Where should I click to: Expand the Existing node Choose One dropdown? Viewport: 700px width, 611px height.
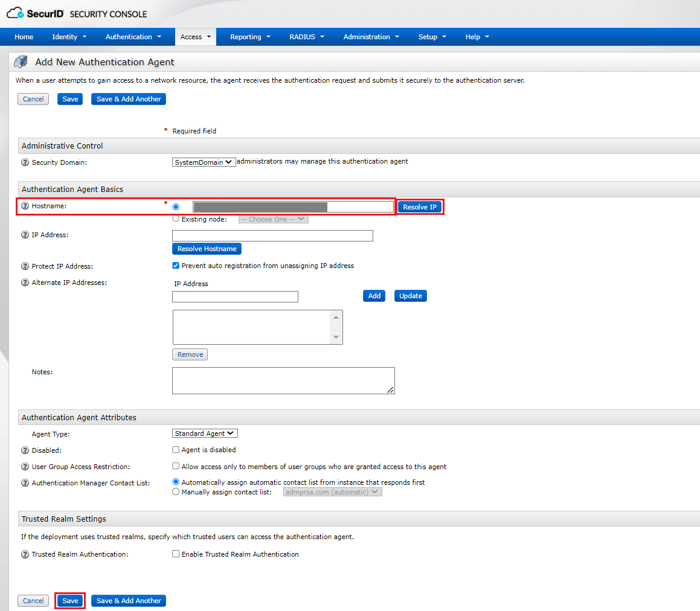coord(272,219)
